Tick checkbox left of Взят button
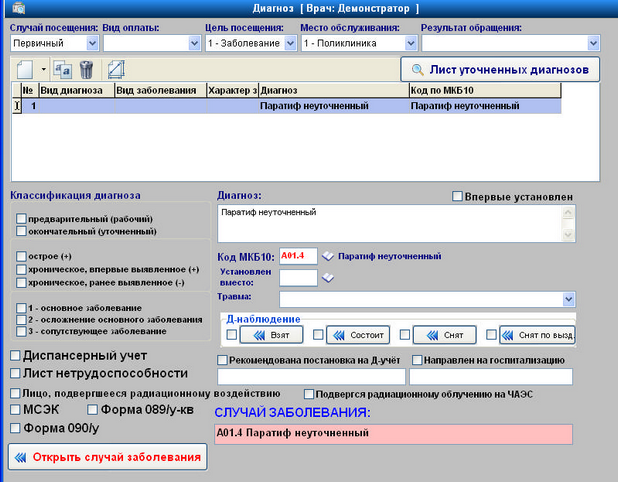This screenshot has height=482, width=618. [x=232, y=335]
